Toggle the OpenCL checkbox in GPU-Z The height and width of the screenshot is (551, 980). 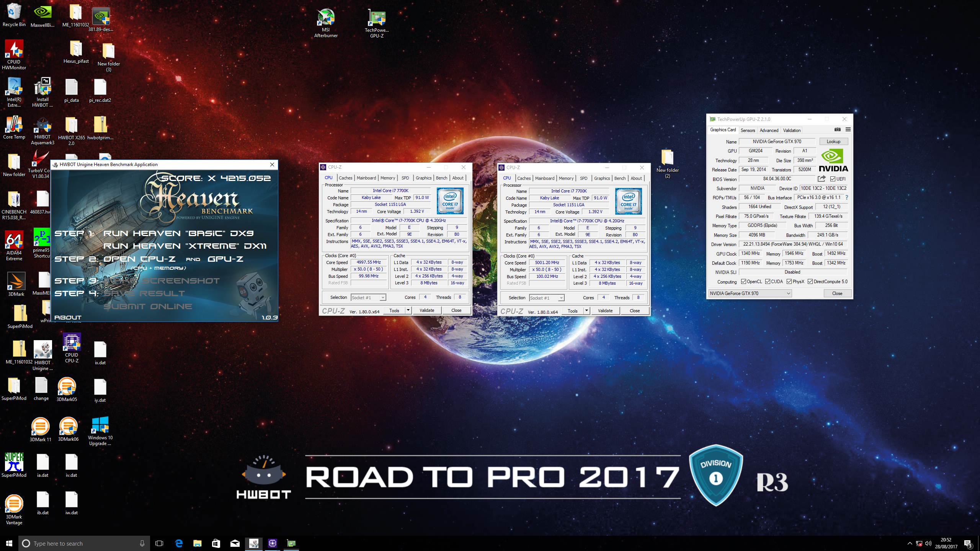(743, 282)
